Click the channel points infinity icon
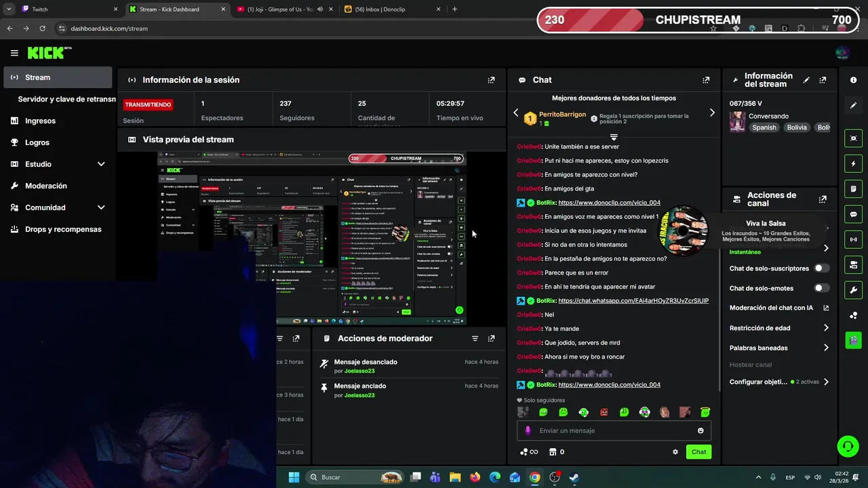The image size is (868, 488). [529, 452]
